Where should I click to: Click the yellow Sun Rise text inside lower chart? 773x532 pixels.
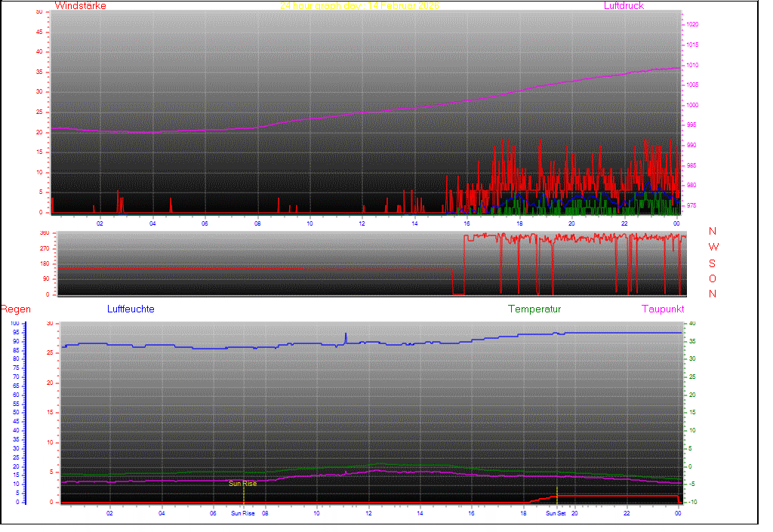(243, 484)
